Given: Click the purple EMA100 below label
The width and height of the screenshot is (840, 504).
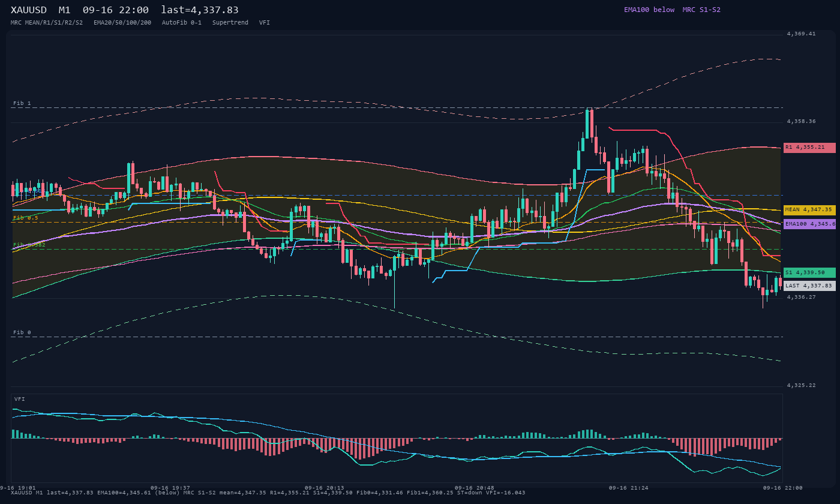Looking at the screenshot, I should (649, 10).
